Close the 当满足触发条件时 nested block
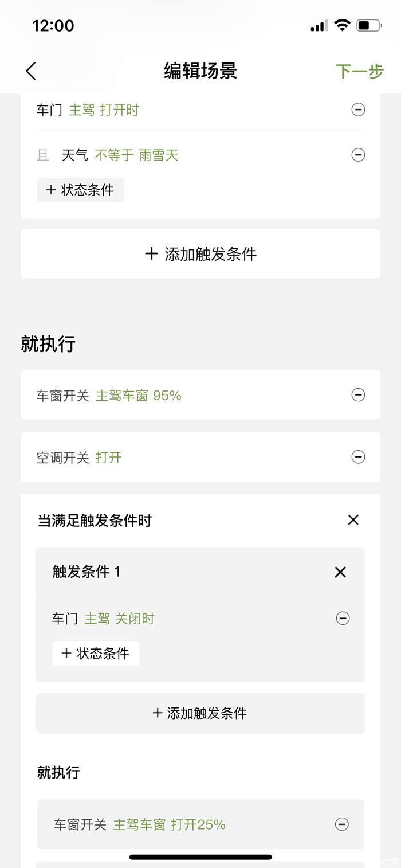Screen dimensions: 401x868 (x=353, y=520)
